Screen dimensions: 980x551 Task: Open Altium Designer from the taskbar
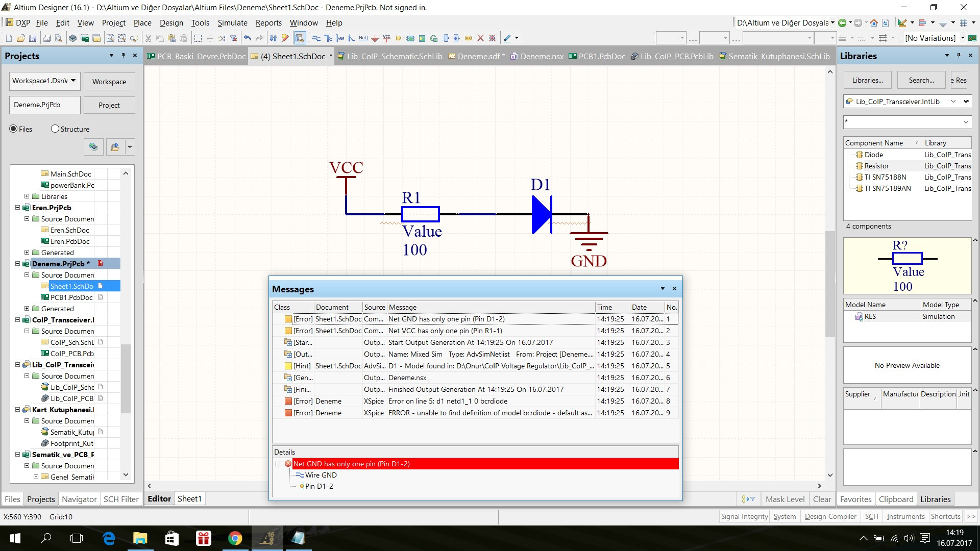(x=267, y=538)
